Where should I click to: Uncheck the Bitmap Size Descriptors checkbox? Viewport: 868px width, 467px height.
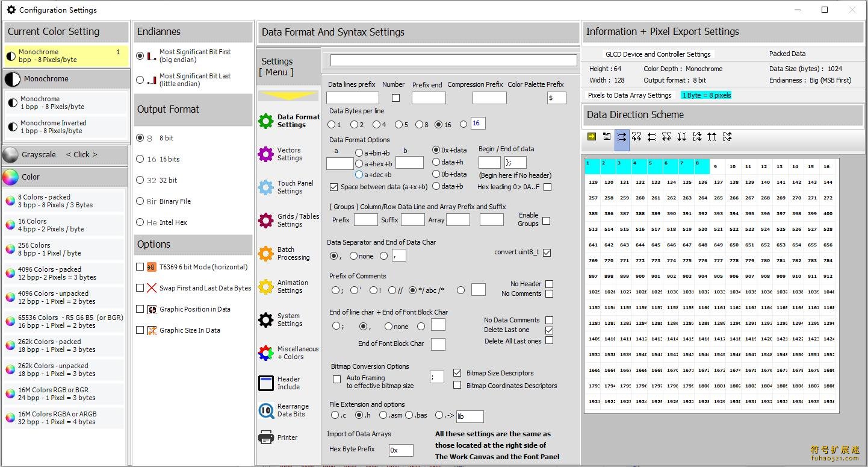[x=457, y=373]
